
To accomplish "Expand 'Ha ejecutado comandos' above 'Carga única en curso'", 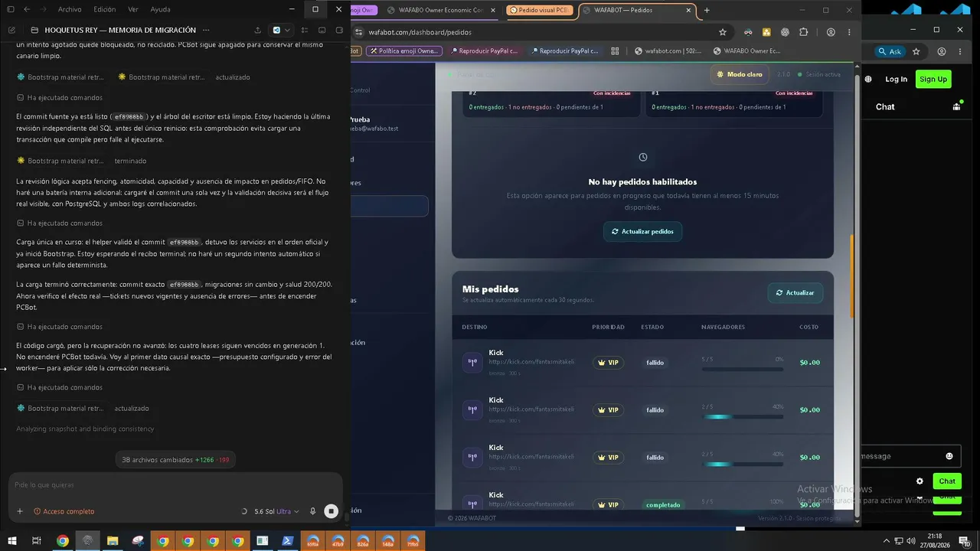I will 60,223.
